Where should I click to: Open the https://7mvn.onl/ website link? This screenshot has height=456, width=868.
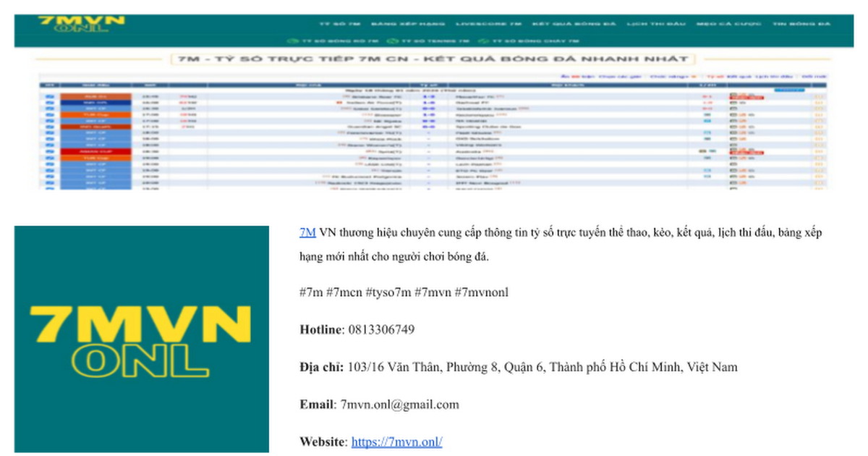click(396, 442)
